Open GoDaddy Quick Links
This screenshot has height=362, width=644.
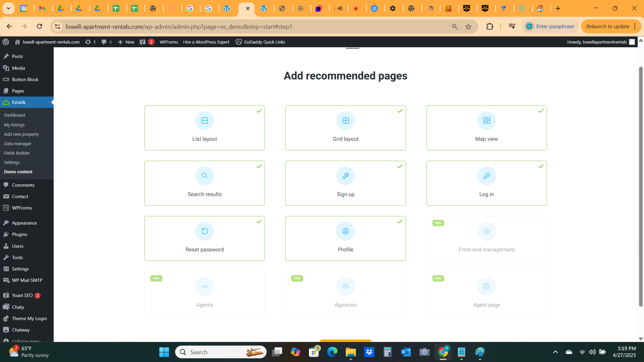(x=260, y=42)
